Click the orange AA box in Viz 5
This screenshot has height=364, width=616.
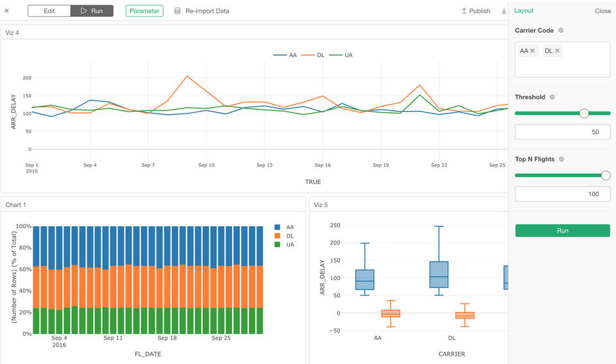tap(391, 313)
